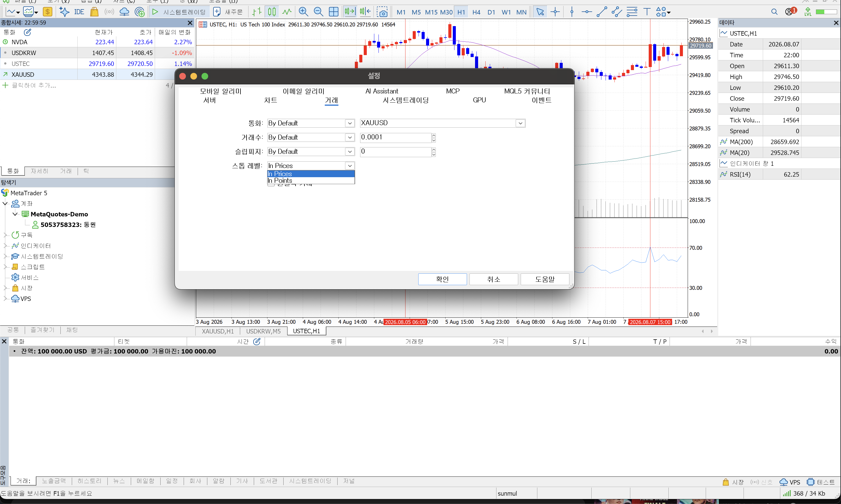841x504 pixels.
Task: Open the AI Assistant settings tab
Action: point(382,91)
